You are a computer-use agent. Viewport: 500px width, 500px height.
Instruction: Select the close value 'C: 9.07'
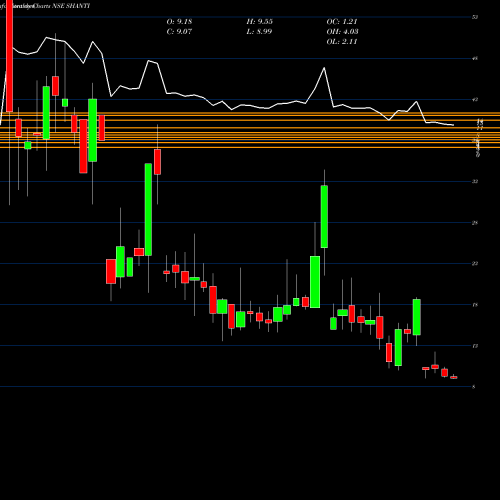pos(179,32)
